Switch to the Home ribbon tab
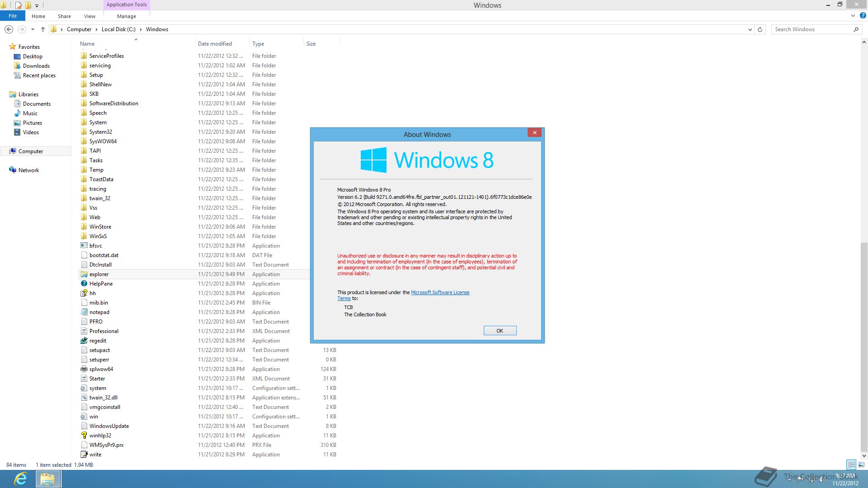The image size is (868, 488). point(38,16)
